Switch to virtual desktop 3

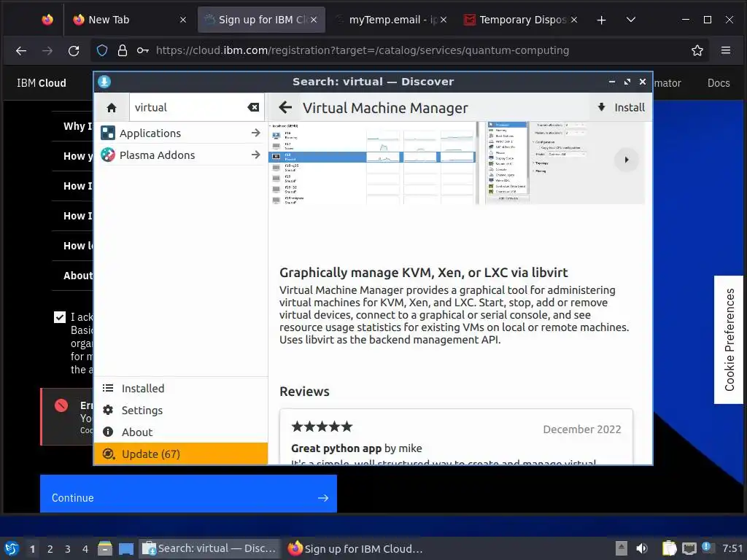[68, 549]
